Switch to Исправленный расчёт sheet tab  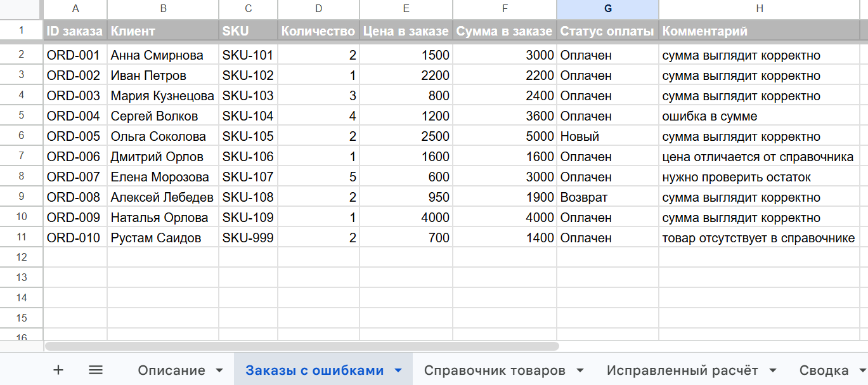point(682,370)
